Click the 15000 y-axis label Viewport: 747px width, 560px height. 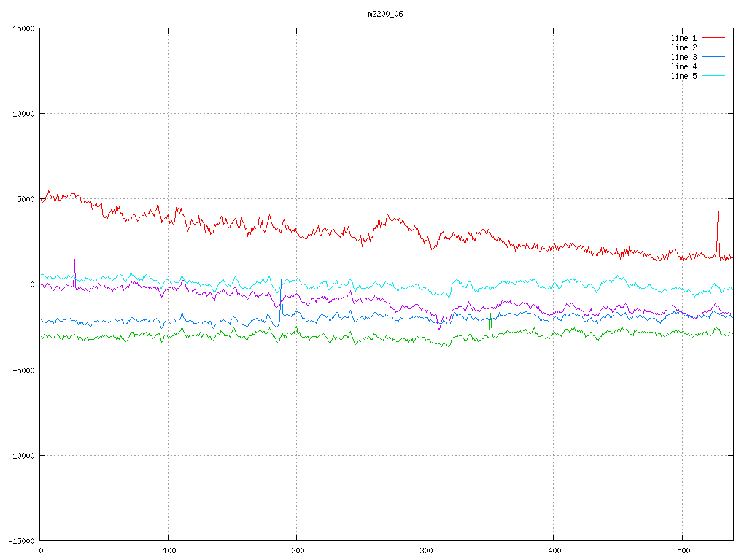[x=23, y=28]
